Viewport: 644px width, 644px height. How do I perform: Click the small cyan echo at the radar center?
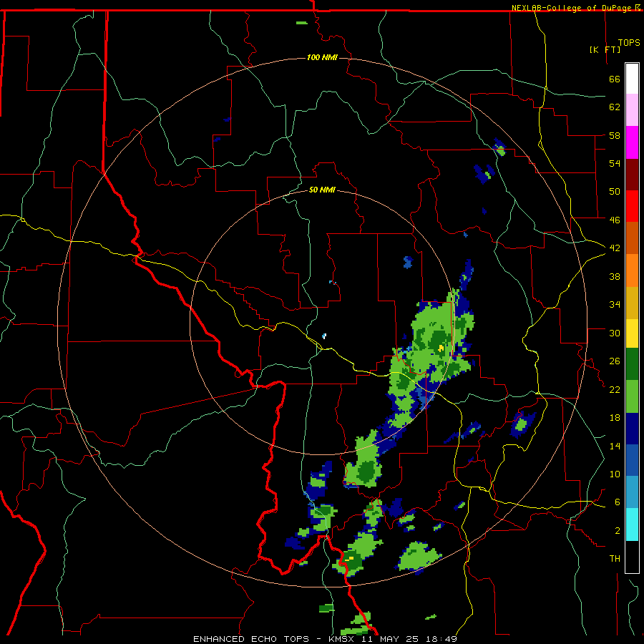coord(324,336)
